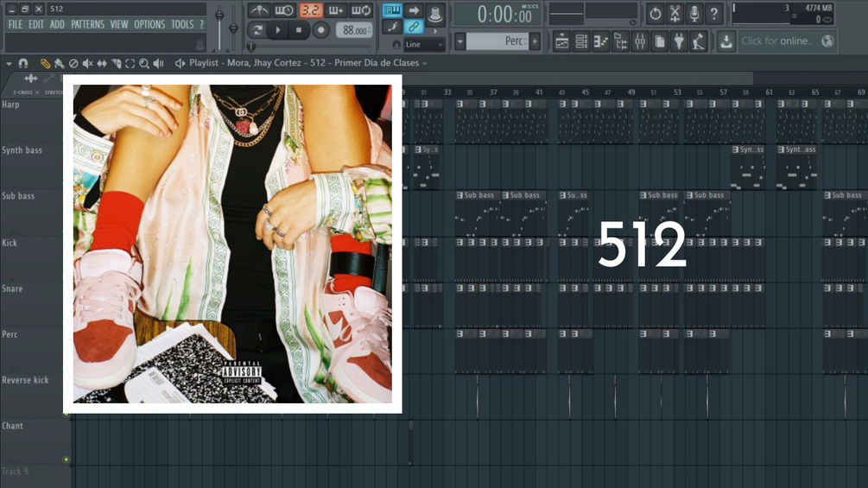Select the Synth bass track header
868x488 pixels.
coord(32,167)
